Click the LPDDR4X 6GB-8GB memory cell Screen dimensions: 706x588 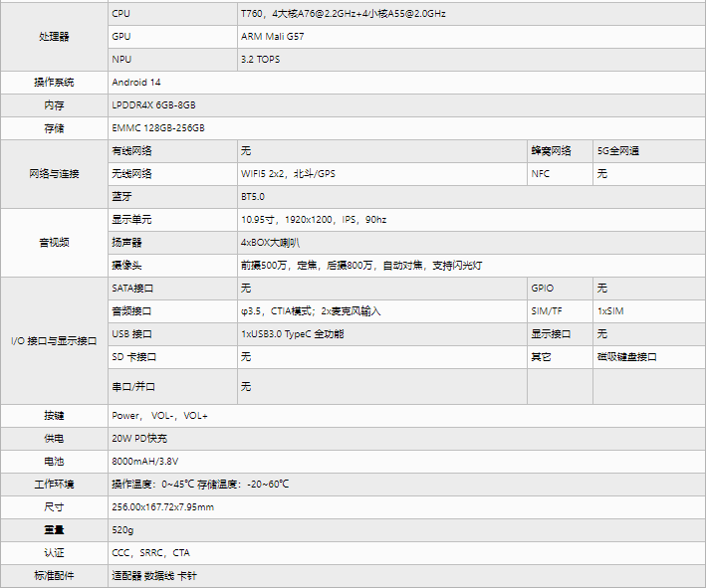(406, 105)
